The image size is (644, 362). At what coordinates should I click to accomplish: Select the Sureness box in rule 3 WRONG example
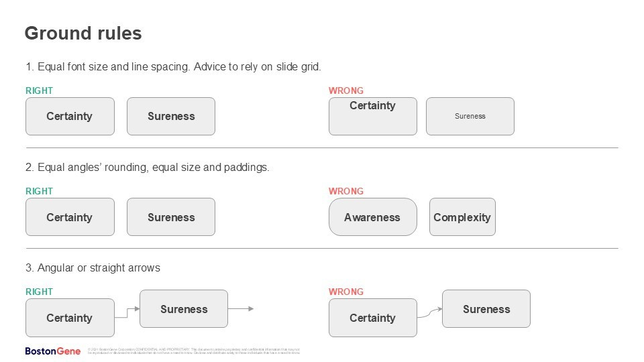point(486,309)
